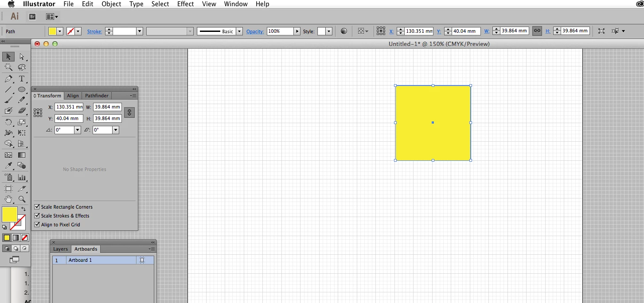The width and height of the screenshot is (644, 303).
Task: Uncheck Scale Rectangle Corners
Action: pyautogui.click(x=37, y=207)
